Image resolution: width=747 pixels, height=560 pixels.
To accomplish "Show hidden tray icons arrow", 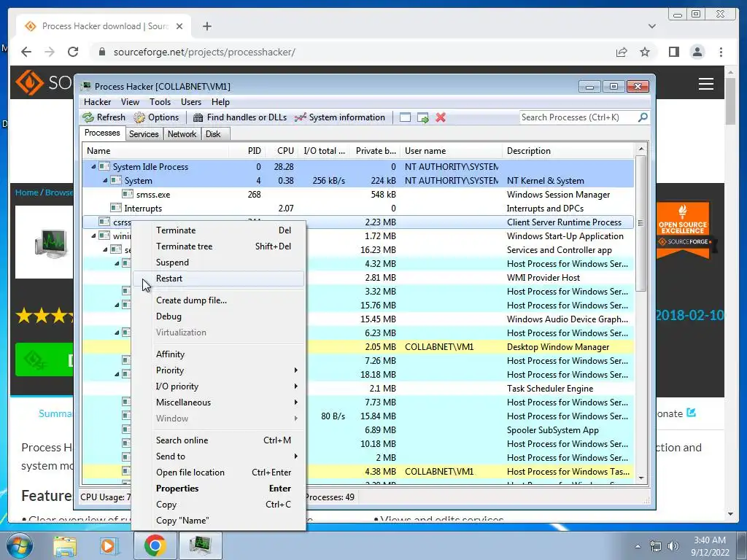I will click(x=638, y=546).
